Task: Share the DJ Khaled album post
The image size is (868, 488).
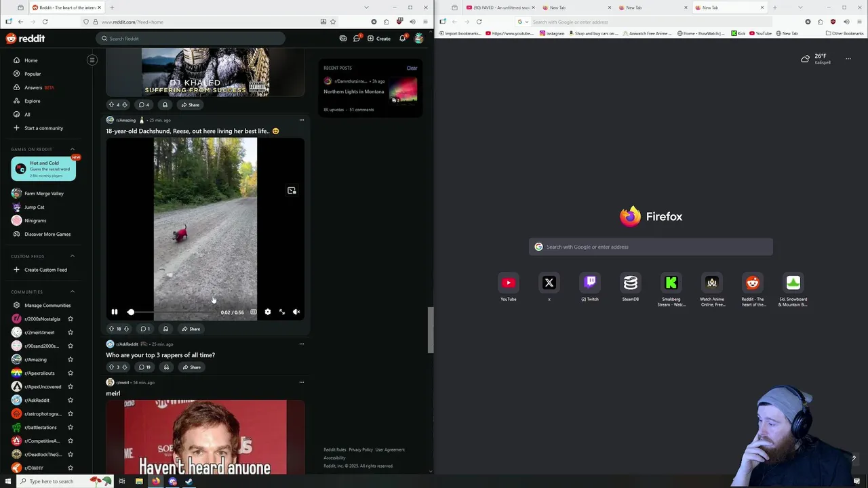Action: pos(190,105)
